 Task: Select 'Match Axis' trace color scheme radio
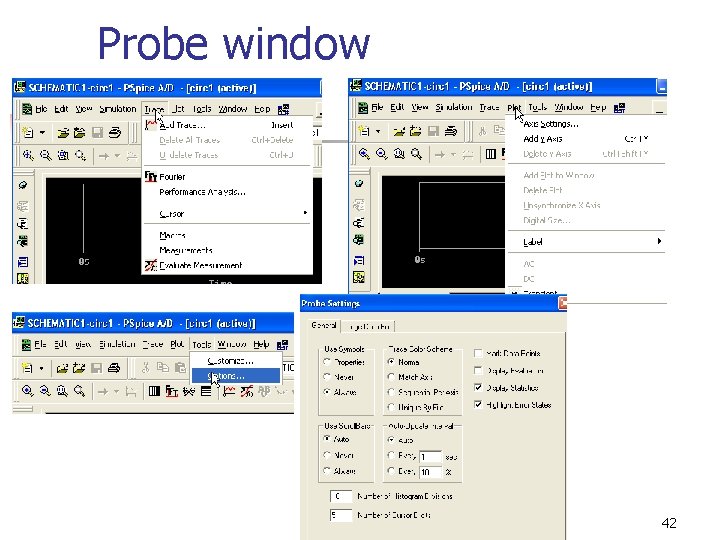[391, 377]
